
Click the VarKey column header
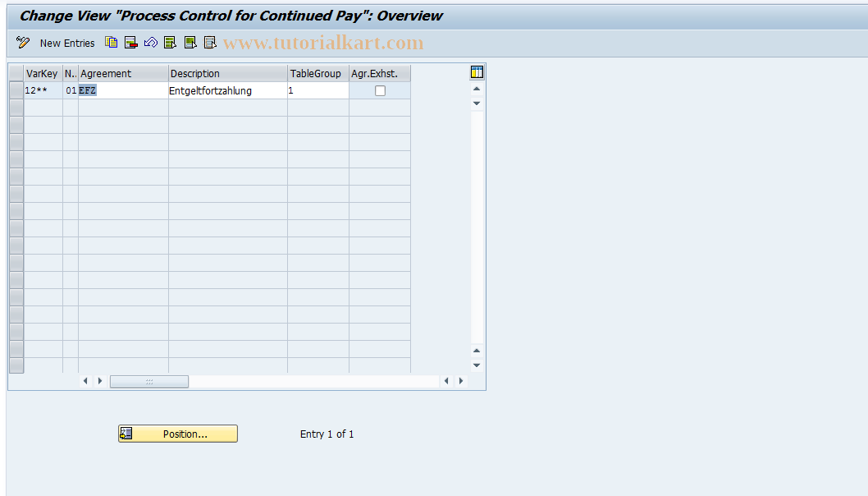pyautogui.click(x=43, y=73)
